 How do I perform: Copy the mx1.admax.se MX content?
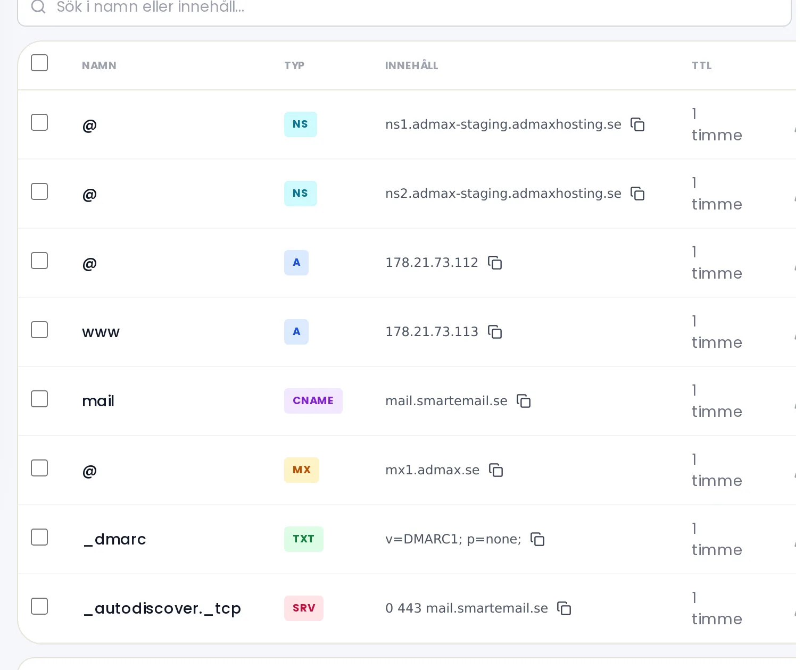pos(496,470)
